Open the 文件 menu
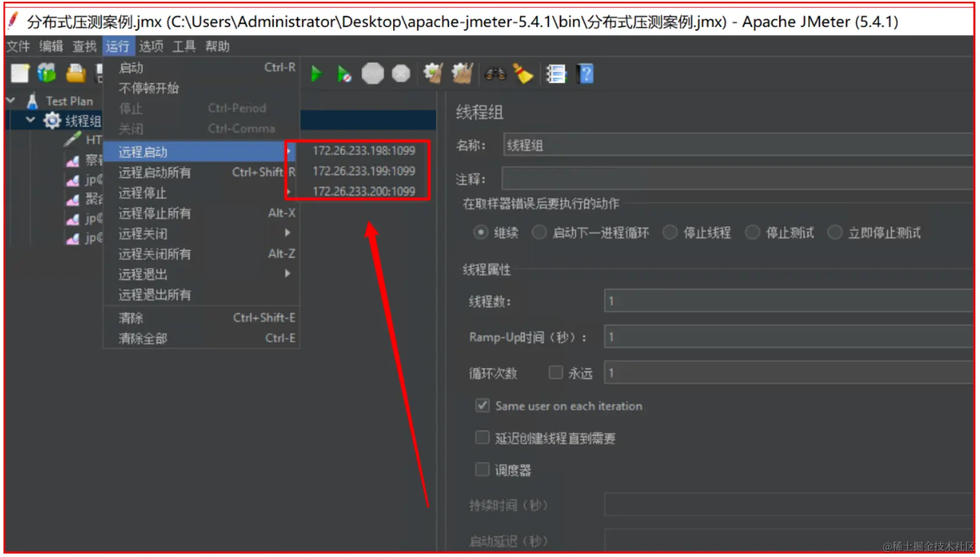 [x=18, y=46]
